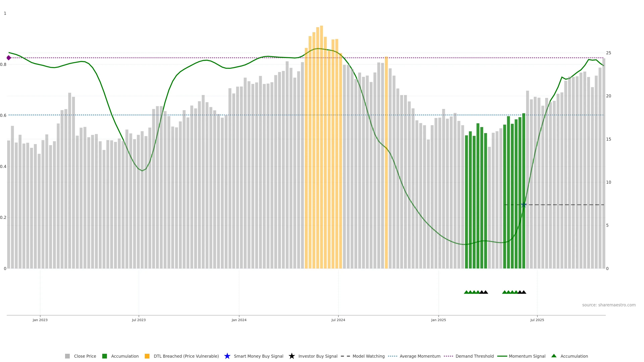
Task: Click the grey Close Price legend swatch
Action: (67, 356)
